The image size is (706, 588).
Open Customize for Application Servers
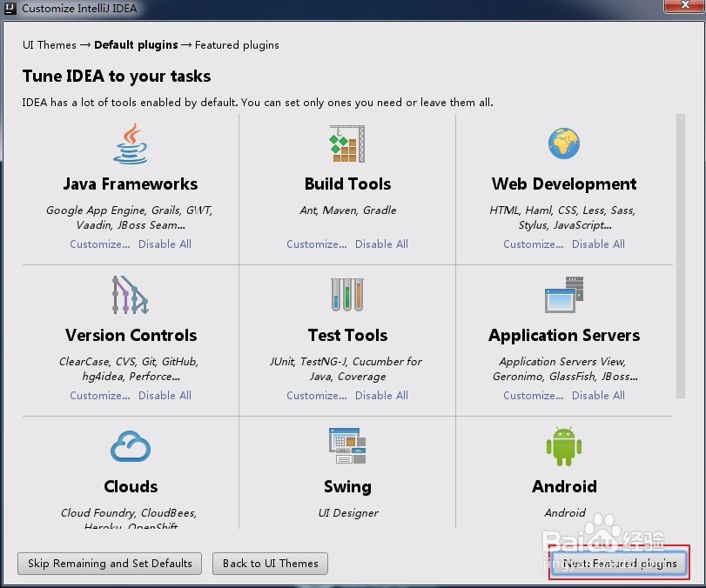[533, 395]
